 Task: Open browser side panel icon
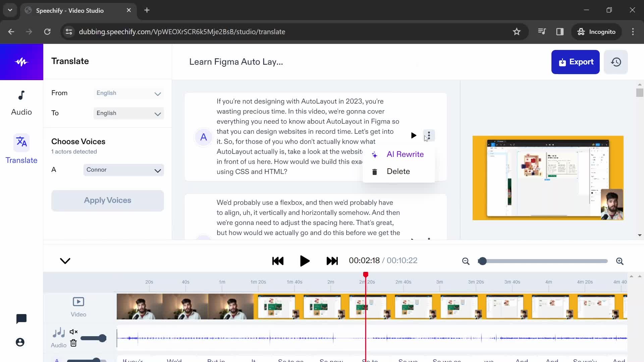[x=560, y=32]
